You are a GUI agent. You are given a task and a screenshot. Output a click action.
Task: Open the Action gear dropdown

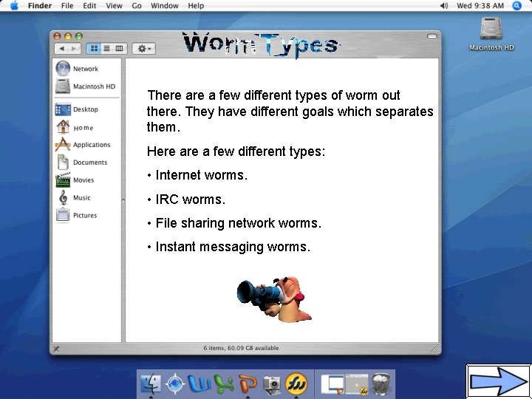coord(144,49)
